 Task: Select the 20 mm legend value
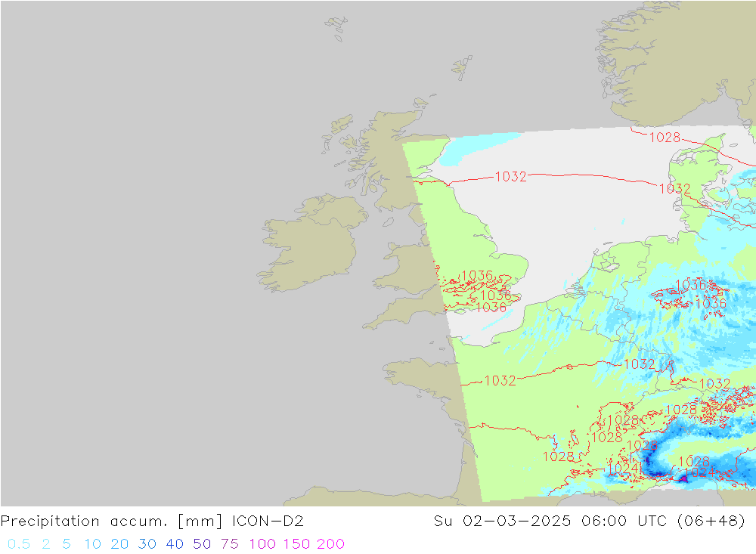tap(119, 544)
